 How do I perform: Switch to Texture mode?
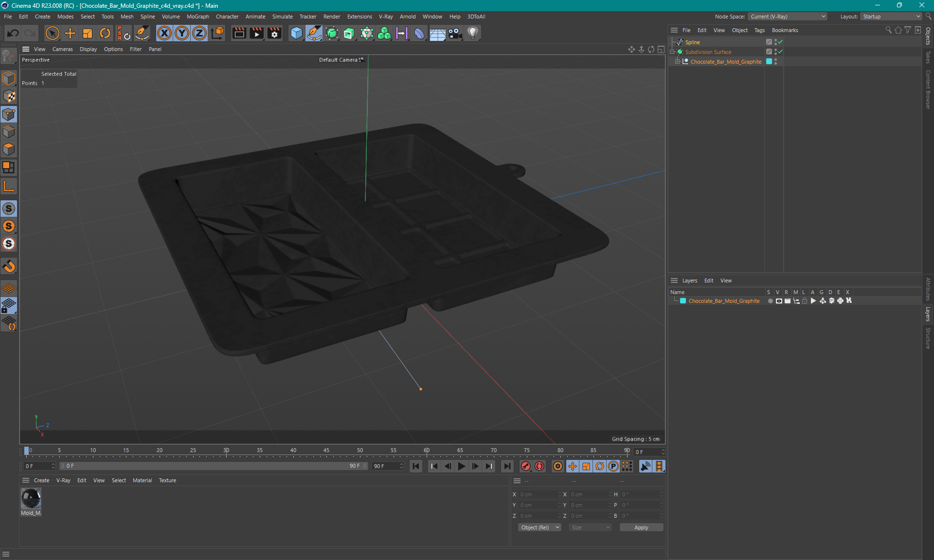(9, 97)
